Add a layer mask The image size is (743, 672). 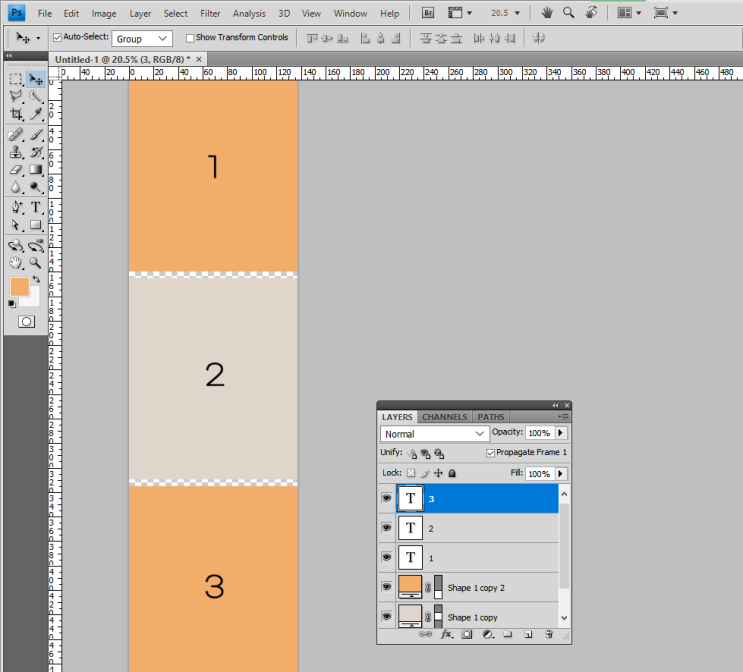coord(467,634)
